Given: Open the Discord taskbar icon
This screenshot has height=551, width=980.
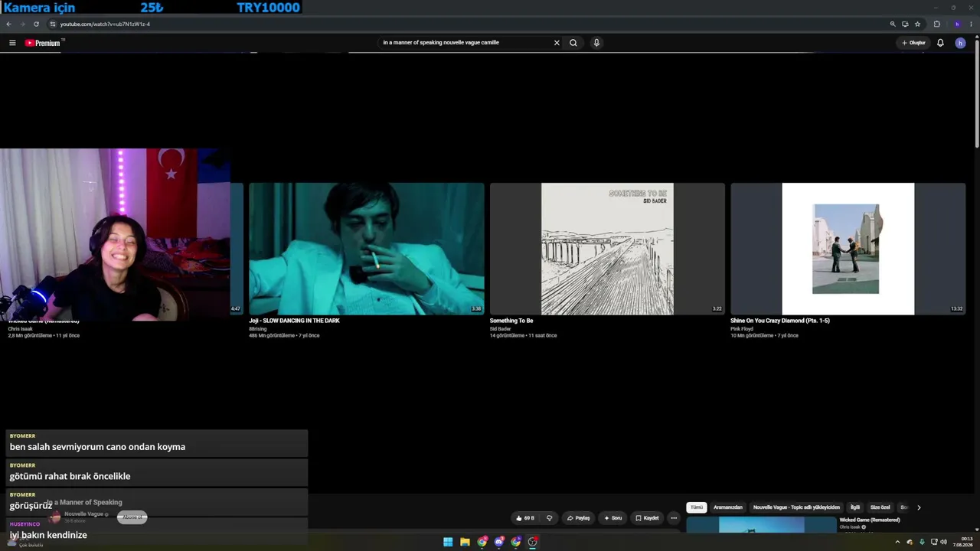Looking at the screenshot, I should pos(499,542).
